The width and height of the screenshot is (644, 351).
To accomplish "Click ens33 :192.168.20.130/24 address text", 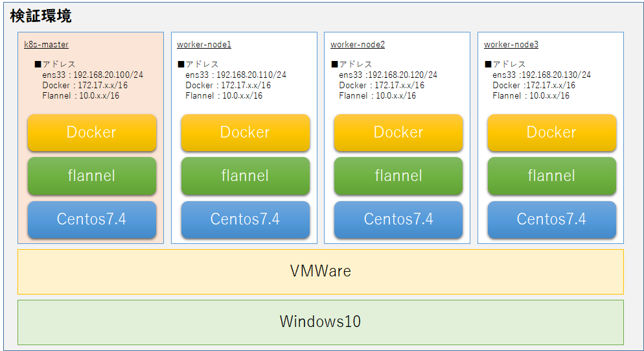I will [x=542, y=75].
